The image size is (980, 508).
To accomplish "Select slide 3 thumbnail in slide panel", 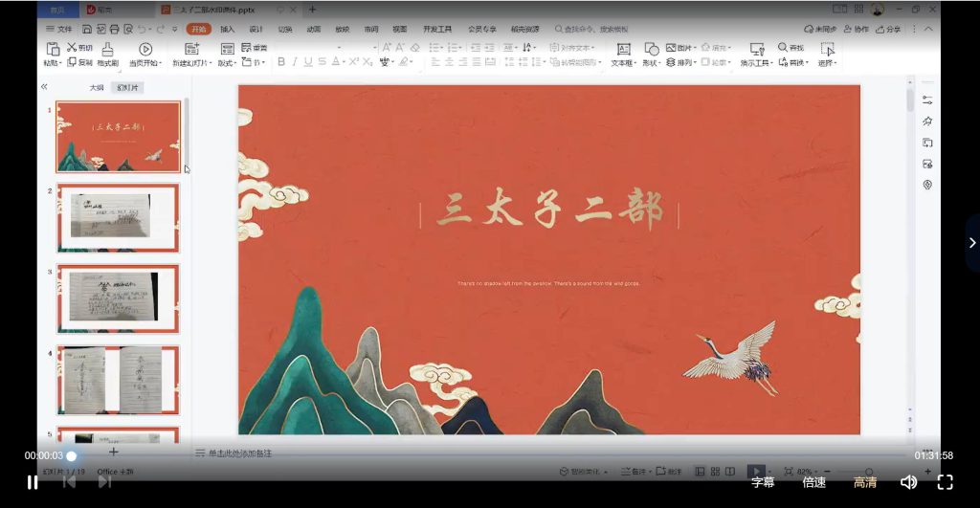I will point(118,298).
